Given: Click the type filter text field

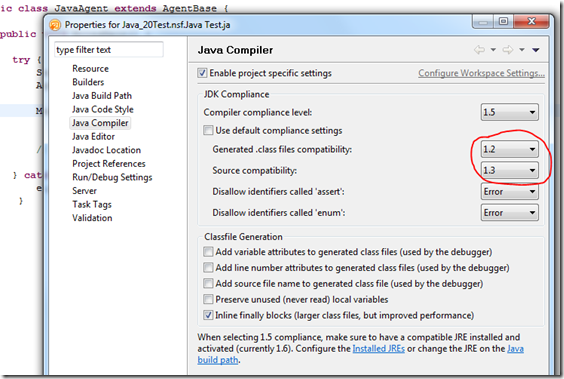Looking at the screenshot, I should [109, 50].
